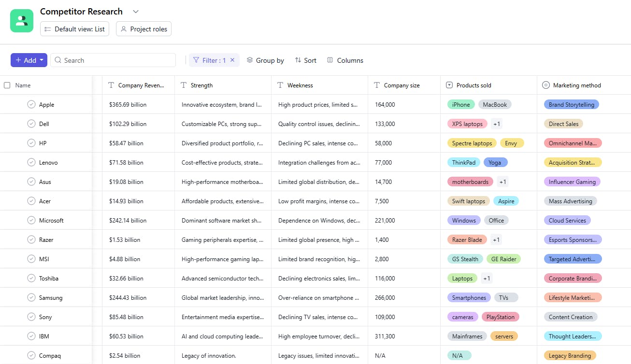Expand the Competitor Research title chevron
The width and height of the screenshot is (631, 364).
click(x=136, y=12)
